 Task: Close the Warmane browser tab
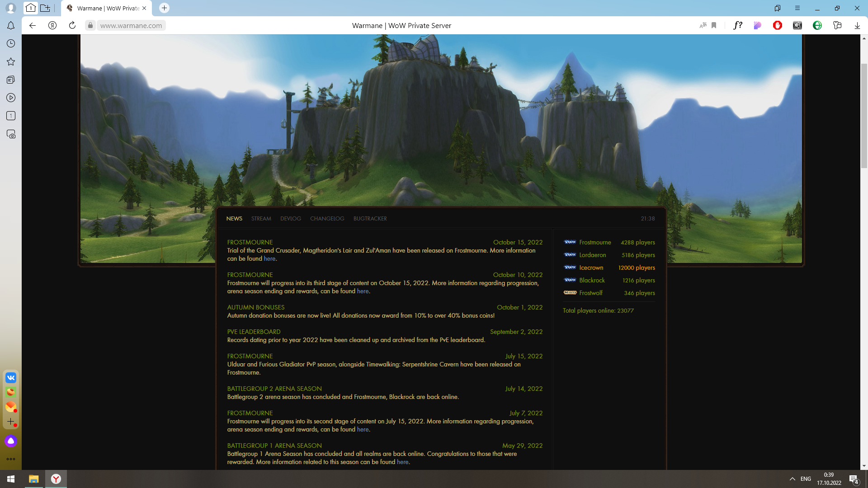[x=144, y=8]
